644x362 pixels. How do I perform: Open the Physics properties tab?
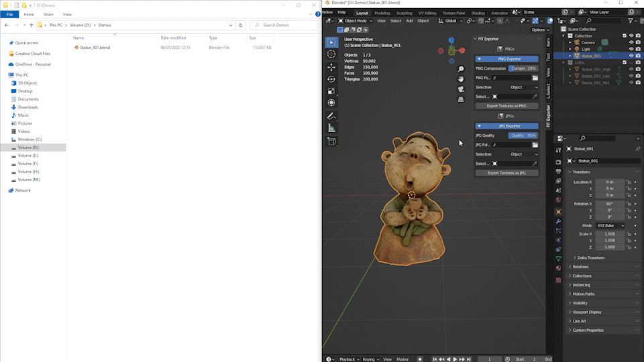[x=558, y=240]
